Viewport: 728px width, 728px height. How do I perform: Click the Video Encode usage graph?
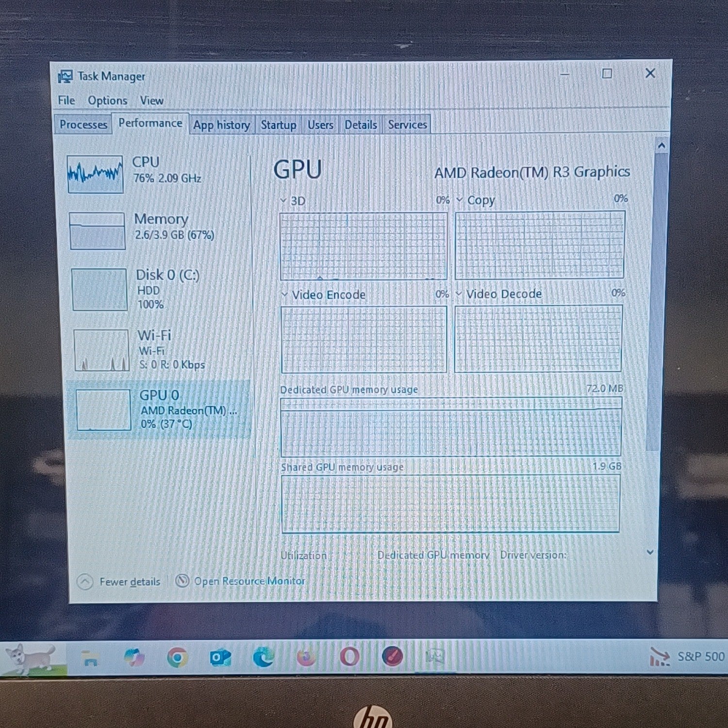pos(364,339)
